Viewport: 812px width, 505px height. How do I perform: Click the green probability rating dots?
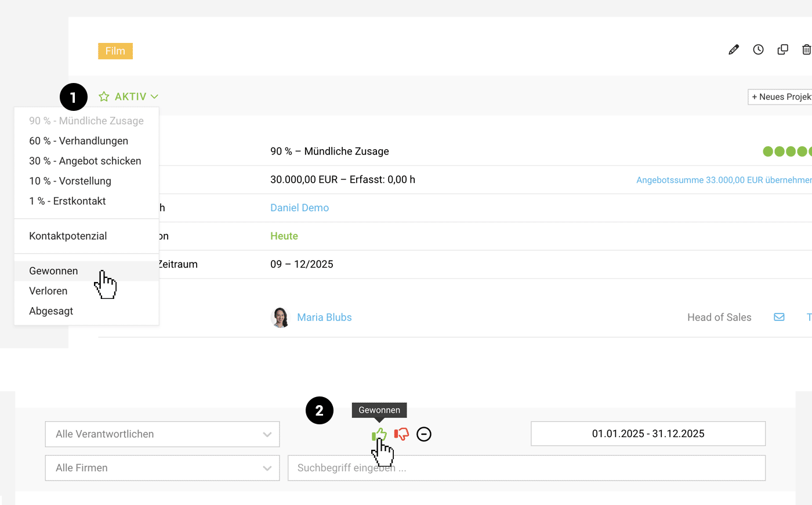coord(787,151)
